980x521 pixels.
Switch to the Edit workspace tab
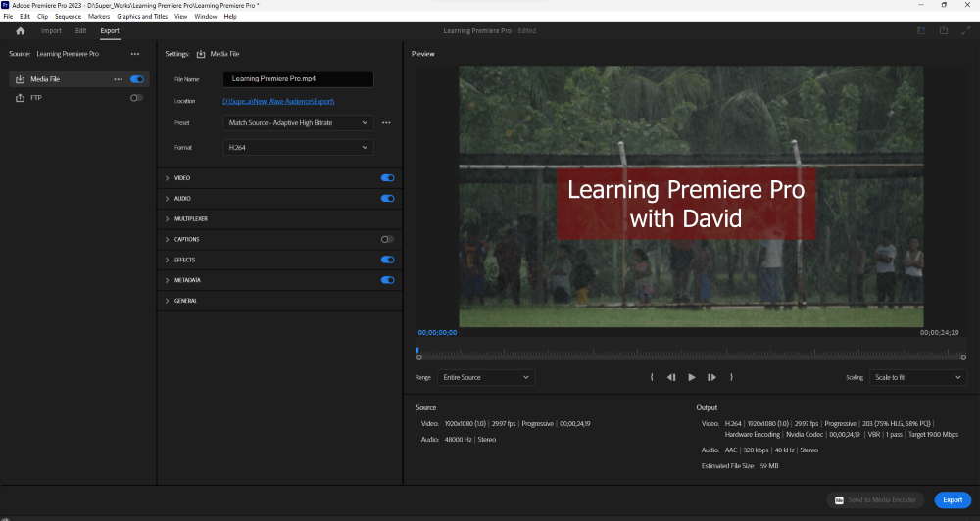click(x=80, y=30)
